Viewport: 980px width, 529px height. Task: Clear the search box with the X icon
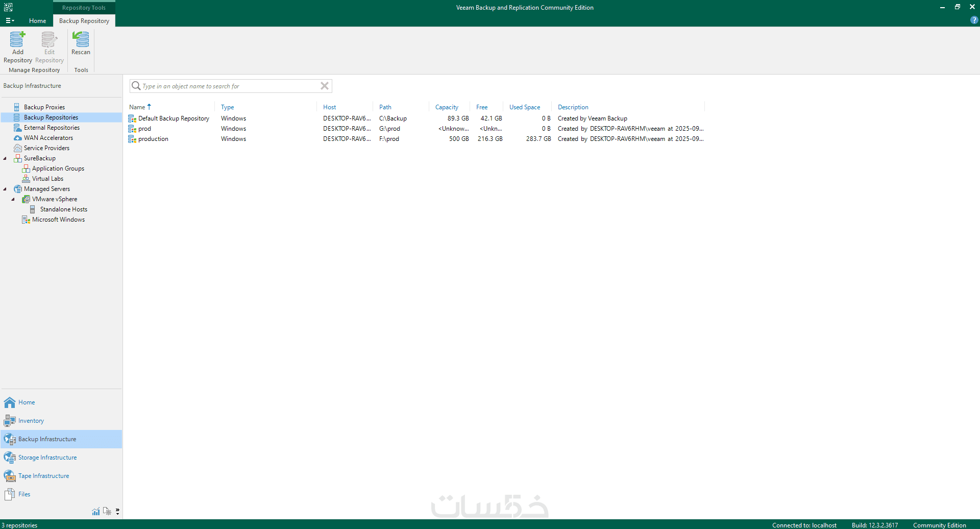(325, 86)
